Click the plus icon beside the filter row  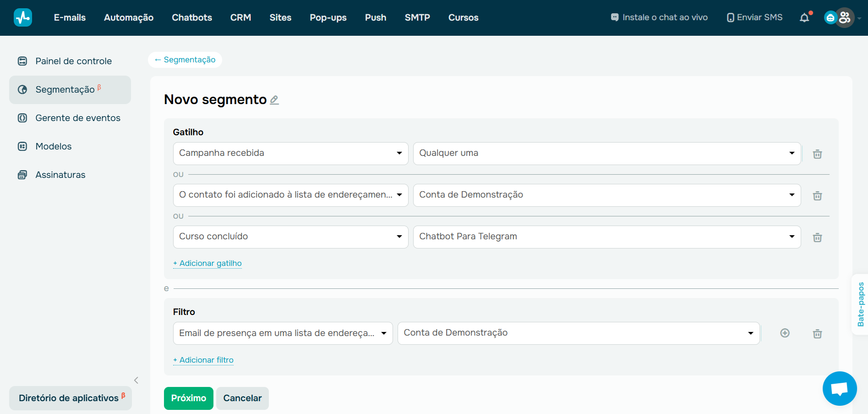tap(785, 333)
